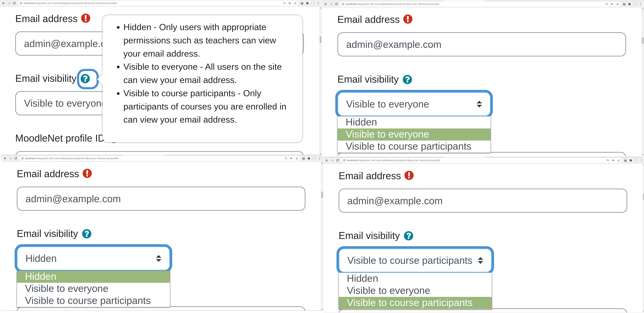Open help icon above the collapsed 'Hidden' select box
644x313 pixels.
[x=87, y=234]
